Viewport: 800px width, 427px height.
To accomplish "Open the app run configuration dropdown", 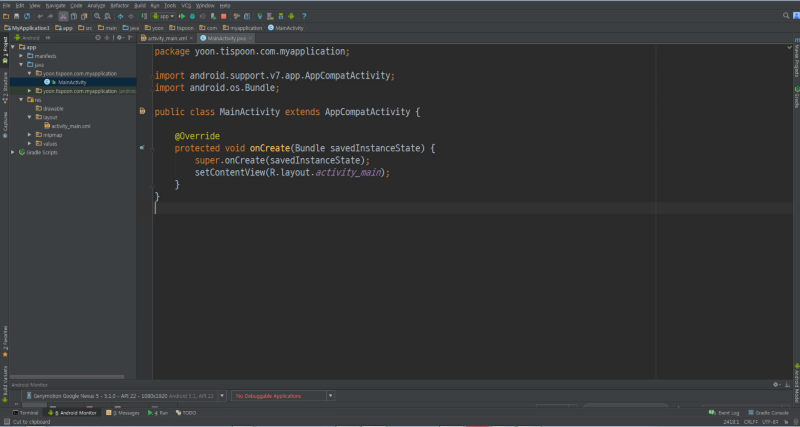I will (x=164, y=16).
